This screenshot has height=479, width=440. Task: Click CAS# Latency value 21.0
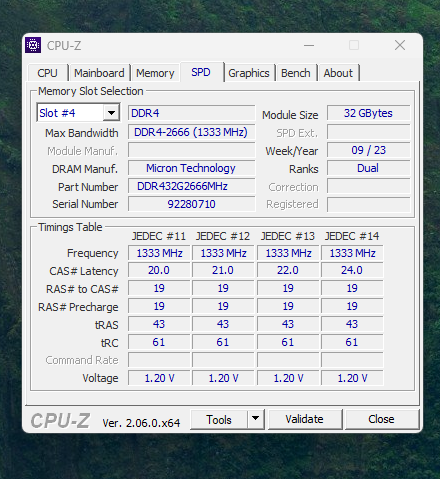click(x=223, y=270)
